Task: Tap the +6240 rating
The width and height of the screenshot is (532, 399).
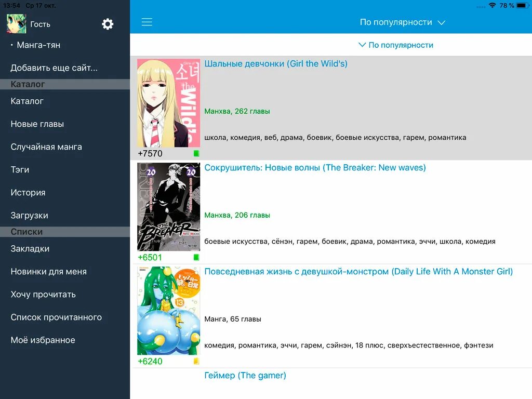Action: click(x=150, y=362)
